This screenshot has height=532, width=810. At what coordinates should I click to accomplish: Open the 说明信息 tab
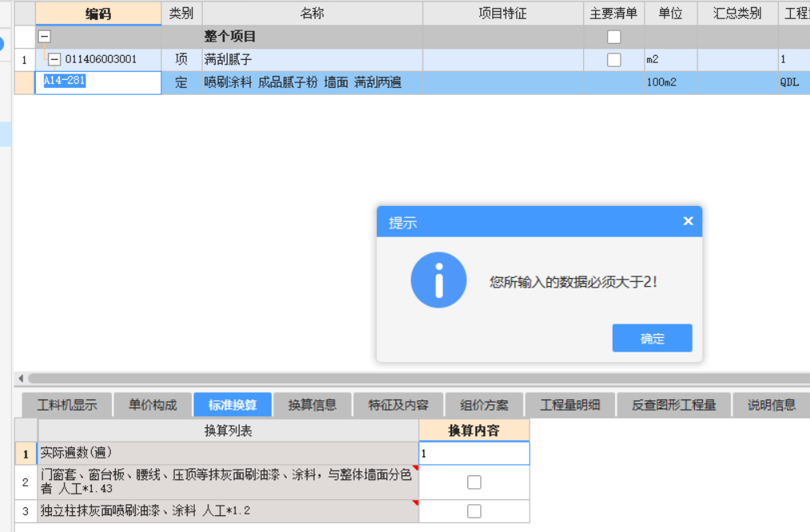(771, 405)
